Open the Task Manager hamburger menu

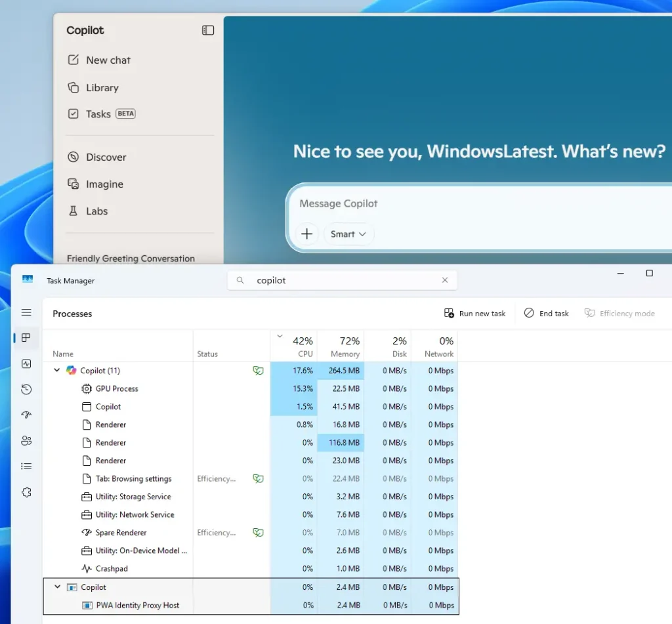click(x=26, y=312)
